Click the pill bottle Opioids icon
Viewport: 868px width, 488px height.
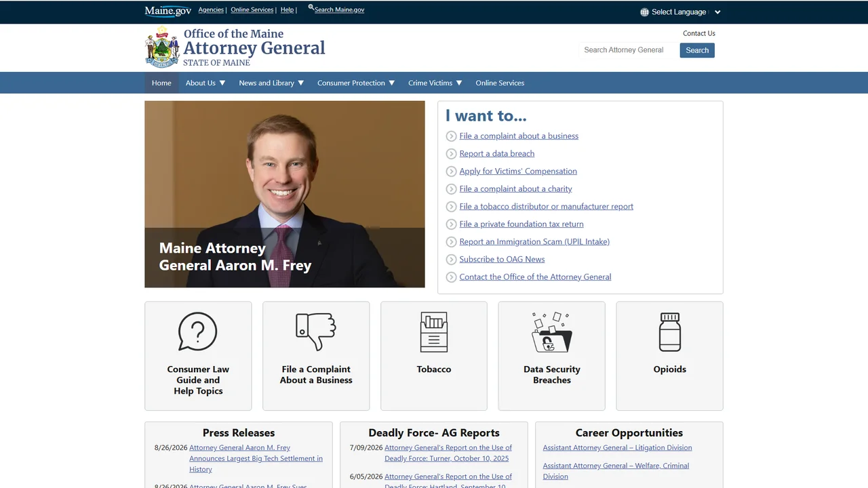[x=670, y=332]
